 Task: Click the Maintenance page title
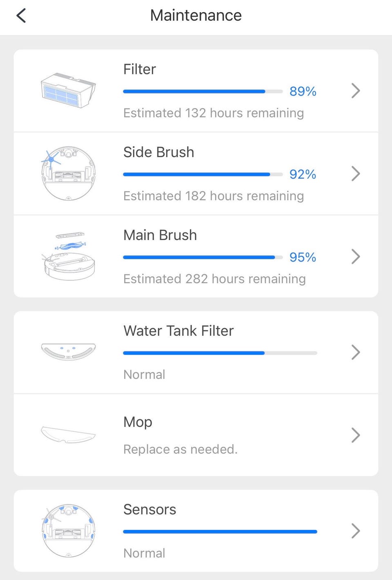196,16
